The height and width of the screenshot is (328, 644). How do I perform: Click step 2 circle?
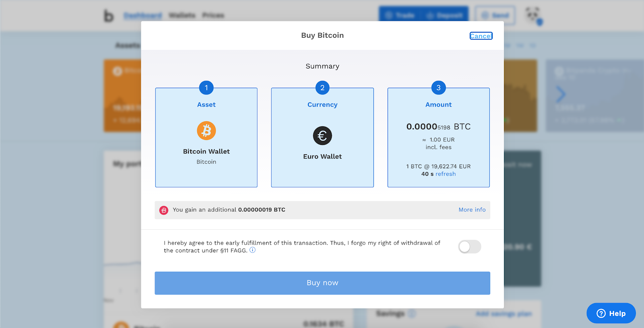pyautogui.click(x=322, y=88)
